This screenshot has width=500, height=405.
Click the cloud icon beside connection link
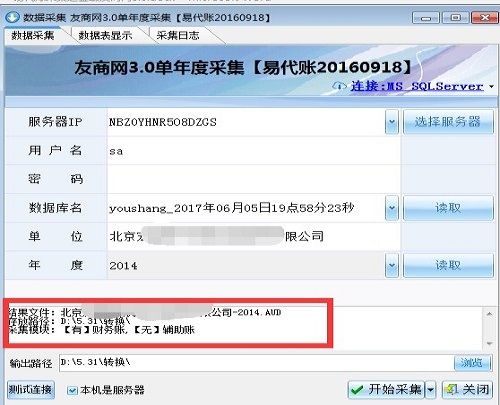tap(339, 86)
